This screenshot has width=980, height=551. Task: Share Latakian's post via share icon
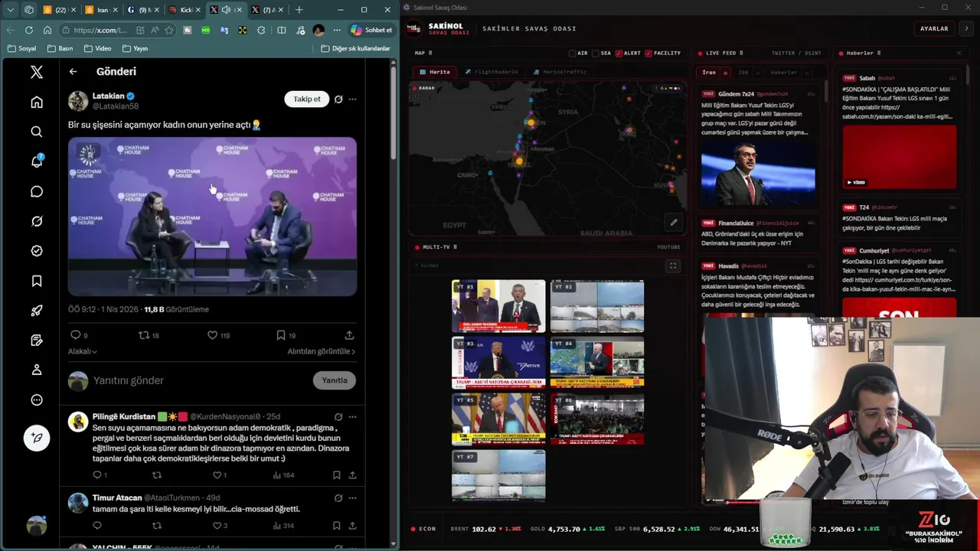click(x=349, y=335)
